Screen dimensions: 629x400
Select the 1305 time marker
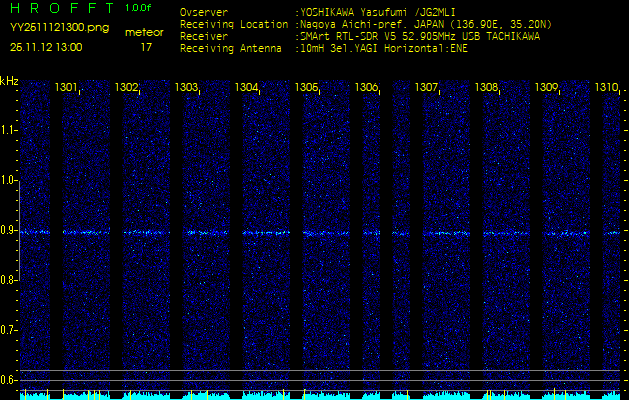pyautogui.click(x=307, y=88)
